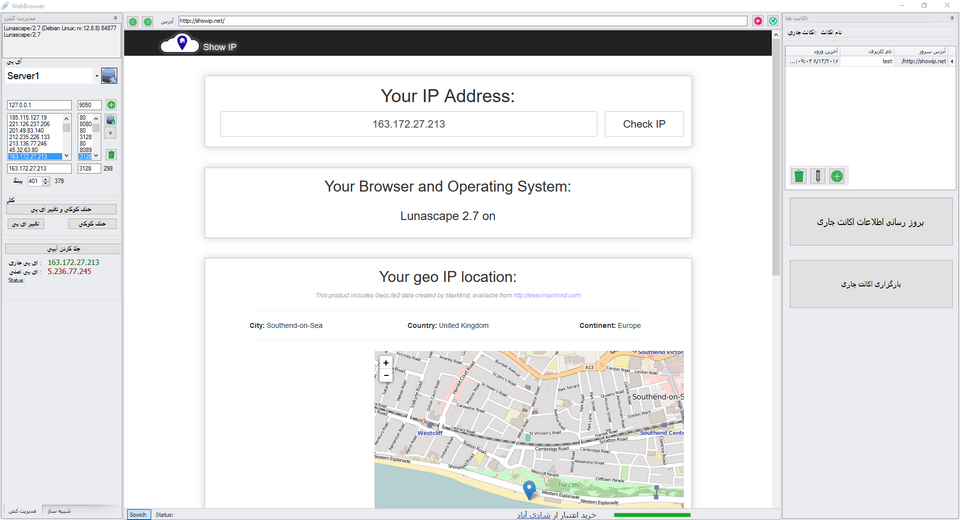Image resolution: width=960 pixels, height=520 pixels.
Task: Click the 9050 port field
Action: point(89,105)
